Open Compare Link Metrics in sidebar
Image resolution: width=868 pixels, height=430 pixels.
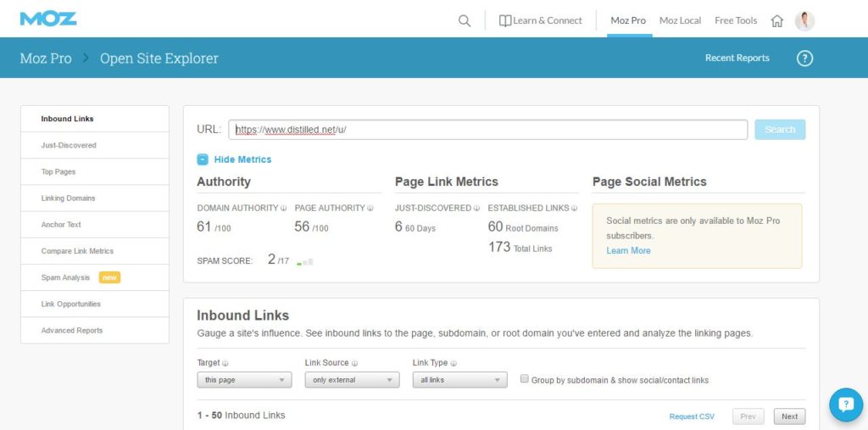point(95,251)
